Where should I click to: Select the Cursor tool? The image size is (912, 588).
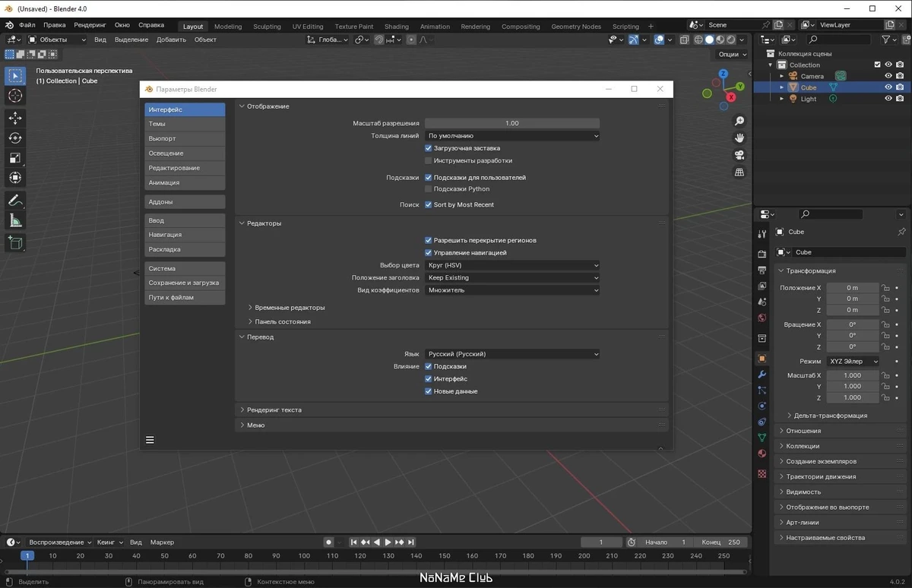click(x=15, y=96)
